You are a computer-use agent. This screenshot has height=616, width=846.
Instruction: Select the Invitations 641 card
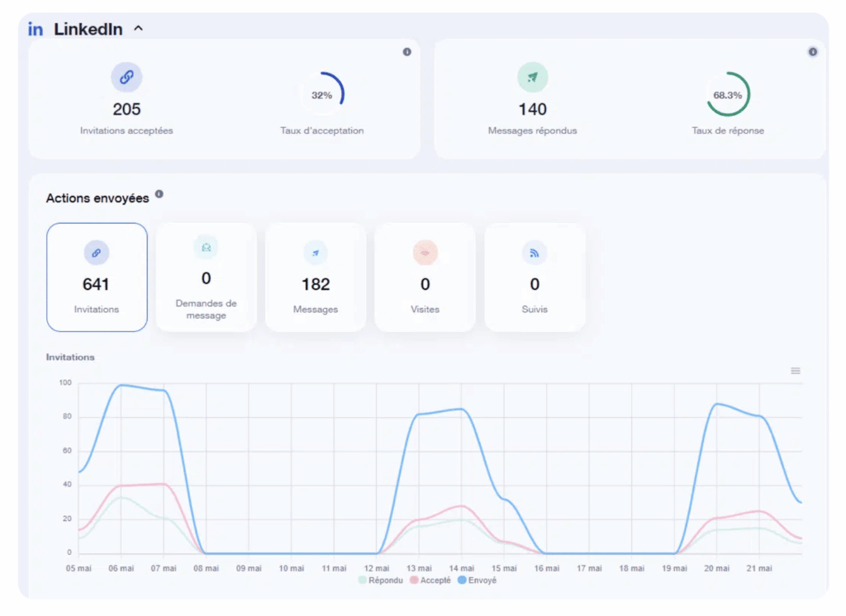coord(97,277)
